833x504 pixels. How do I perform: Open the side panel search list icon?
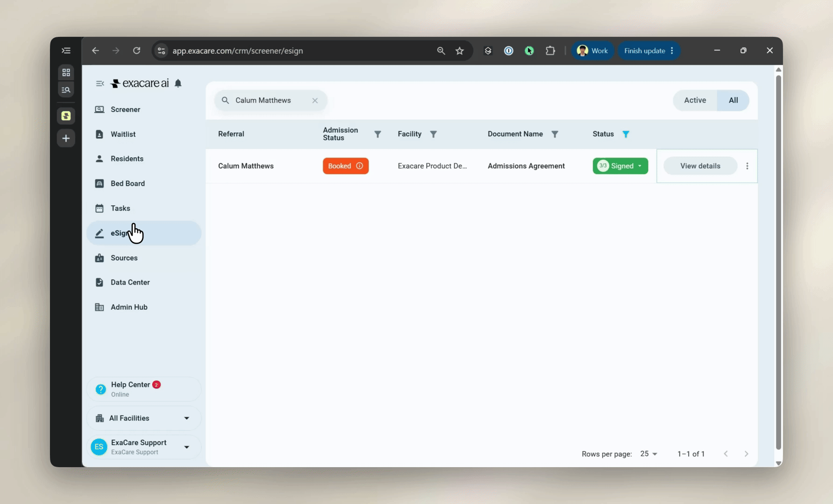(66, 90)
